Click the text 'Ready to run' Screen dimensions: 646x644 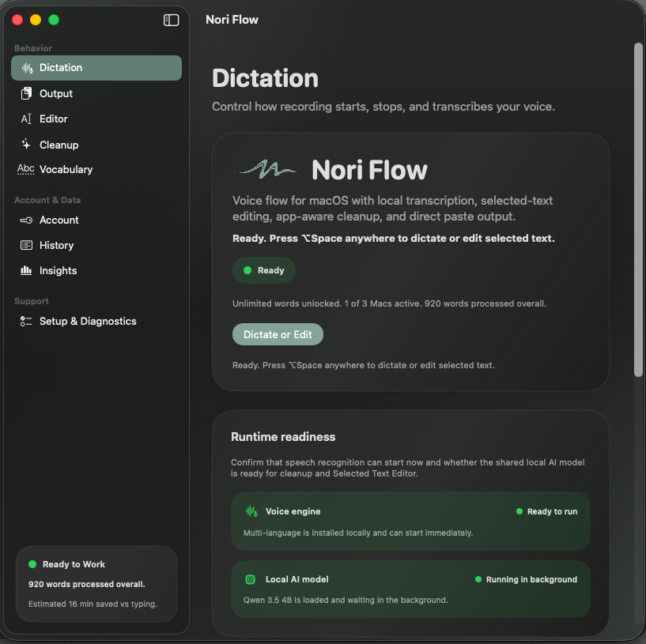(x=552, y=511)
